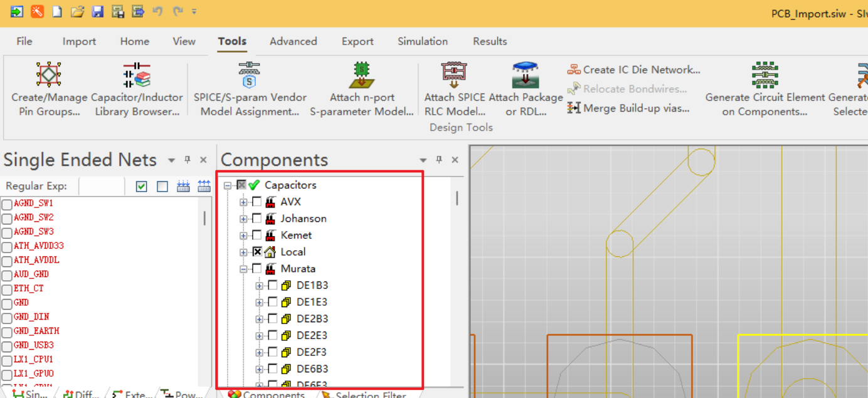This screenshot has height=398, width=868.
Task: Switch to the Selection Filter bottom tab
Action: click(x=364, y=394)
